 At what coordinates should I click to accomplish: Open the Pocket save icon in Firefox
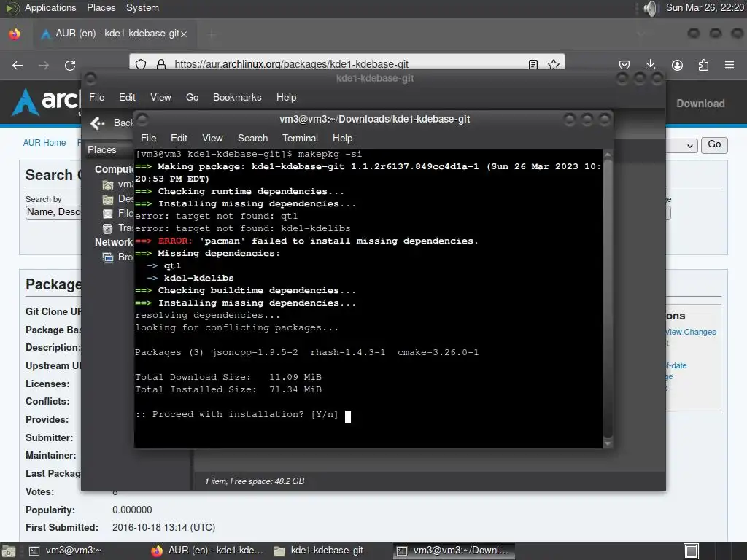(x=624, y=65)
